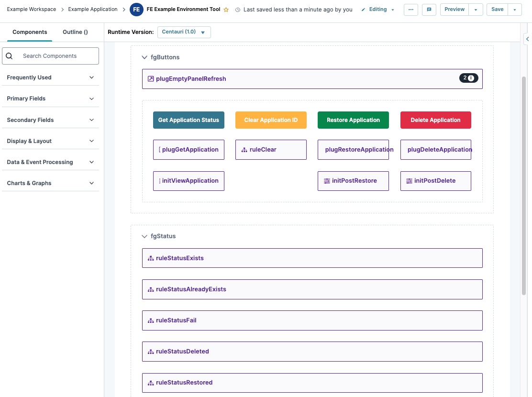The height and width of the screenshot is (397, 532).
Task: Click the FE Example Environment Tool title
Action: click(x=183, y=10)
